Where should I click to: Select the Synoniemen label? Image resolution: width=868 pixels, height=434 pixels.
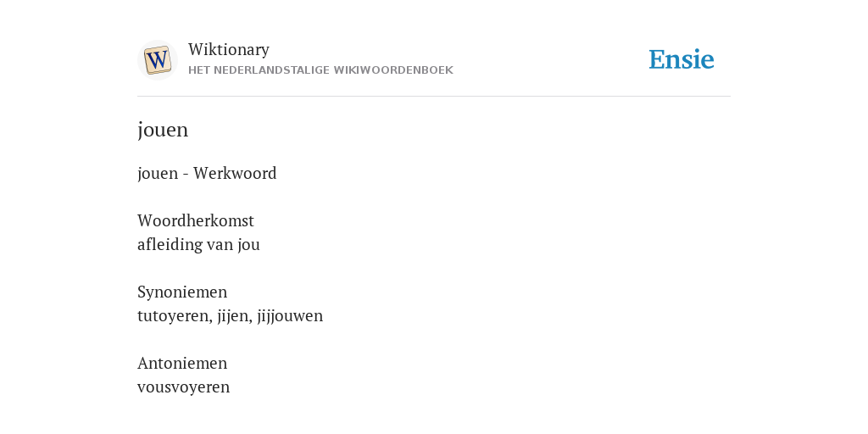coord(182,292)
